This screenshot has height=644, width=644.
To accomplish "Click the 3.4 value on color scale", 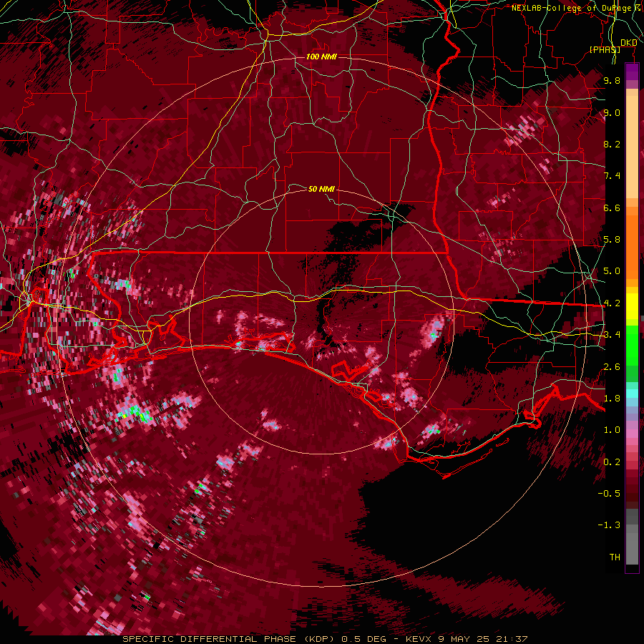I will [612, 335].
